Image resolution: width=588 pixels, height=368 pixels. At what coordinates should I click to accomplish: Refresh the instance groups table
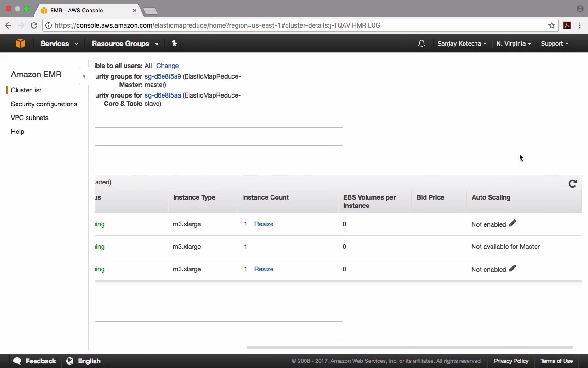572,184
